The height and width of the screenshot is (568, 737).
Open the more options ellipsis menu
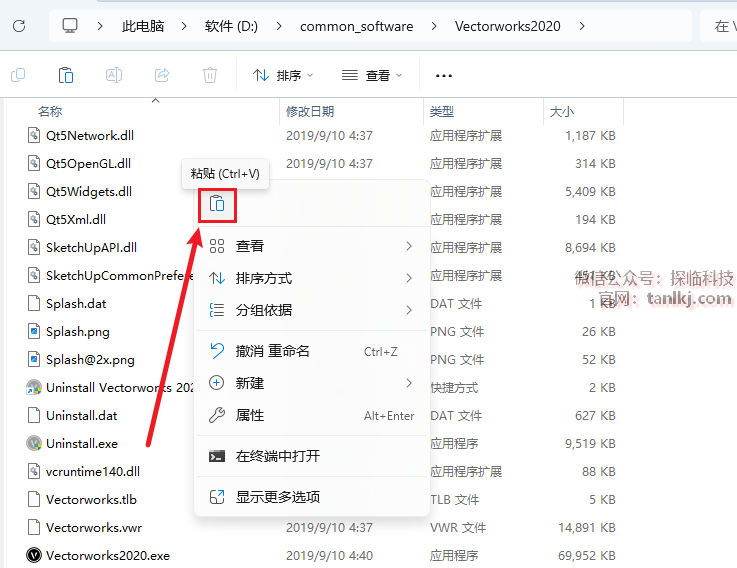tap(444, 76)
